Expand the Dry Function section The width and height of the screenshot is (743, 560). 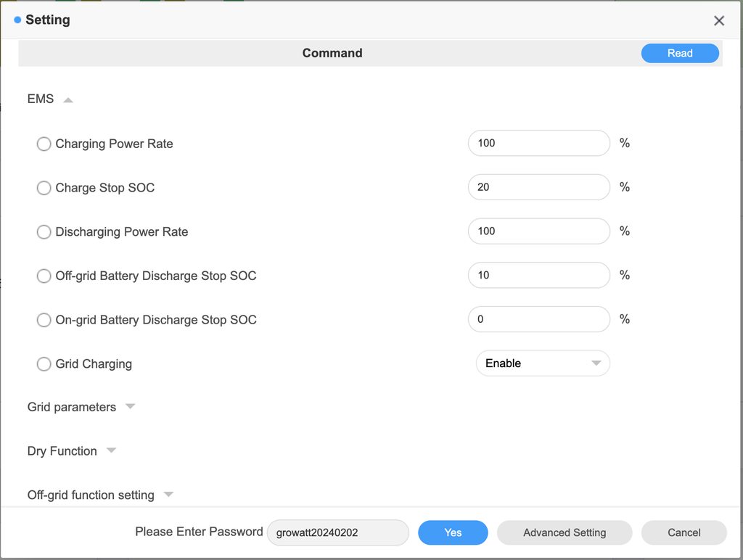111,450
